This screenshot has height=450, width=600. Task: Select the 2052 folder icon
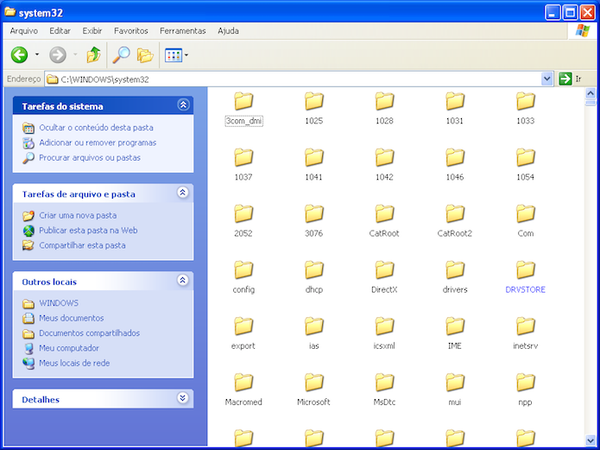[x=243, y=214]
